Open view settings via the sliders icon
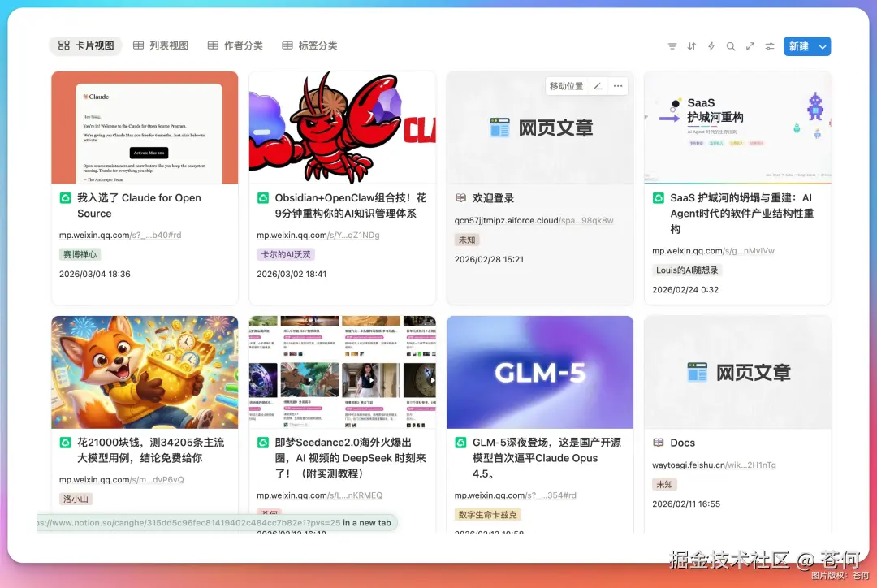The height and width of the screenshot is (588, 877). [769, 46]
